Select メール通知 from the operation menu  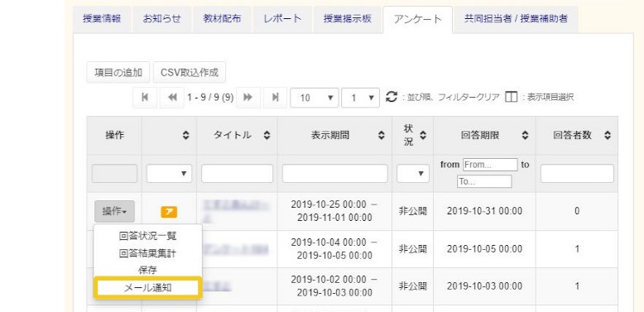[148, 288]
